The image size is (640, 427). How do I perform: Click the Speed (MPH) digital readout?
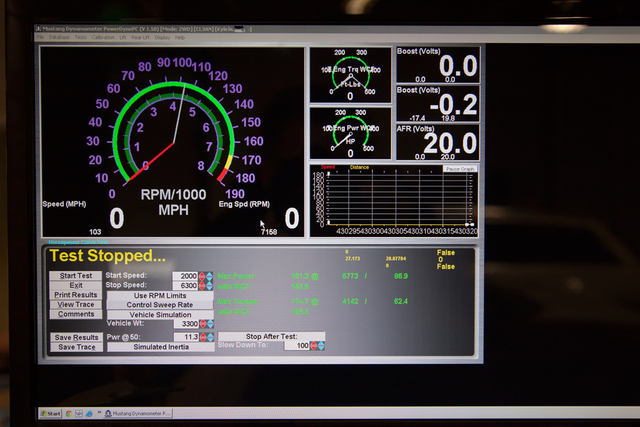point(116,218)
